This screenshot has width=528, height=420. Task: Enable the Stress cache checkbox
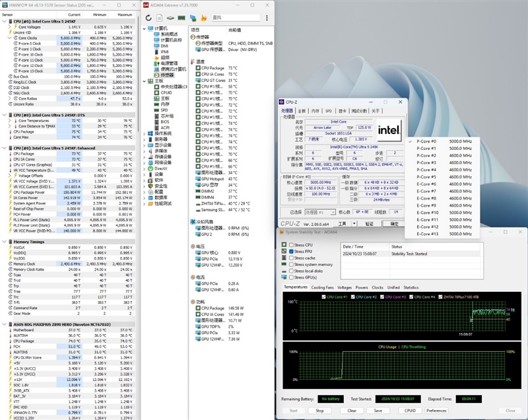[291, 258]
